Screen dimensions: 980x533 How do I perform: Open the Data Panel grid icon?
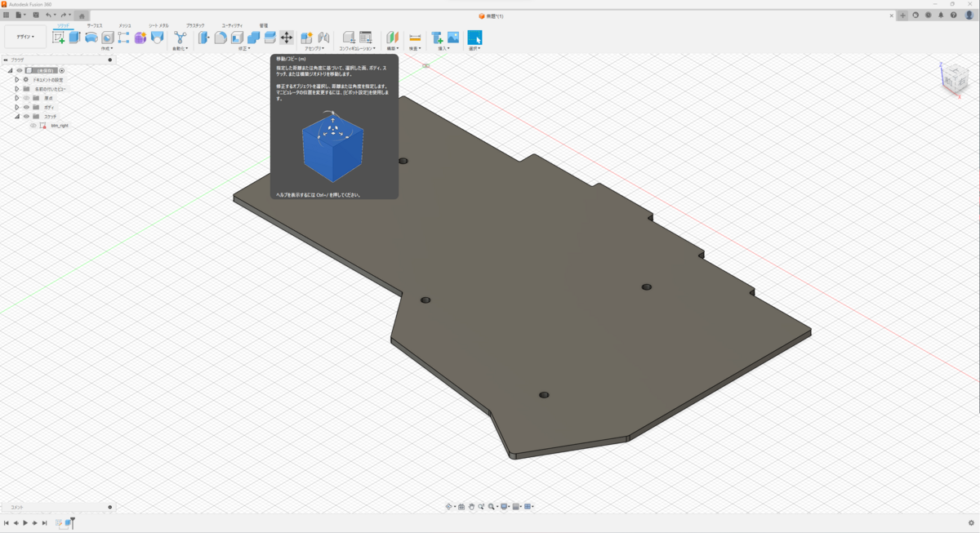tap(7, 15)
